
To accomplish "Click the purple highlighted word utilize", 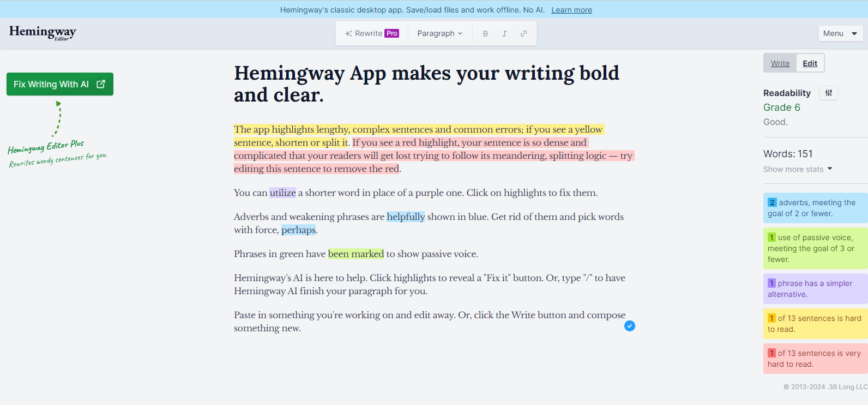I will point(282,193).
